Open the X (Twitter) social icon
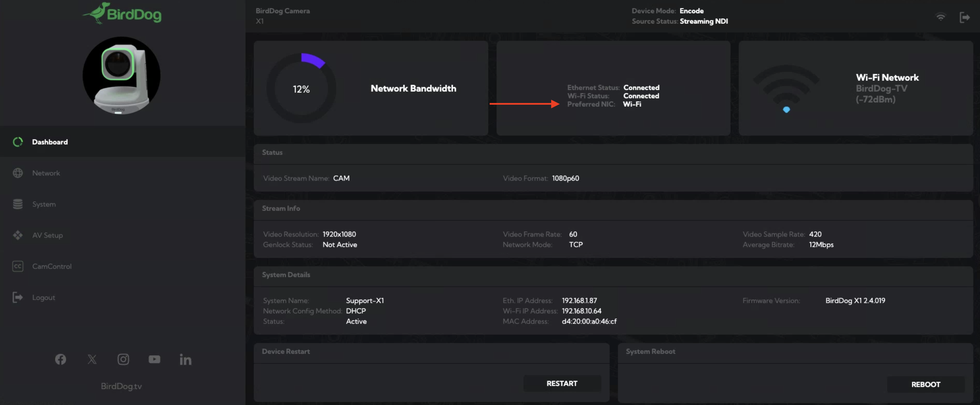 coord(92,359)
